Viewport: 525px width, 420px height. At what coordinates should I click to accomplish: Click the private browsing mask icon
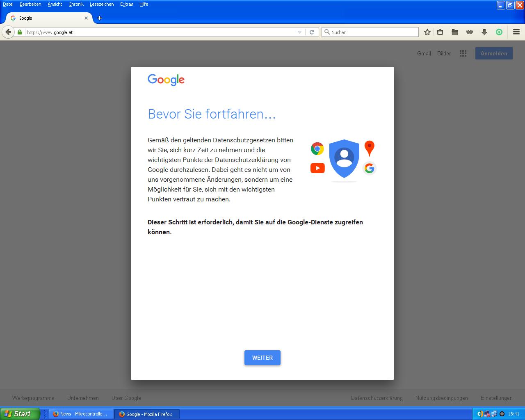click(x=470, y=32)
